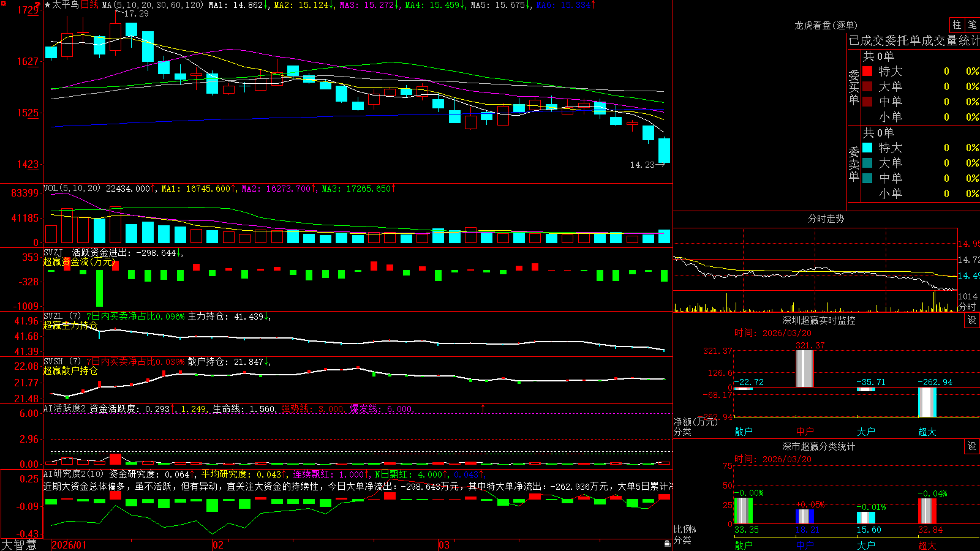Switch order view to 笔 tick mode
980x551 pixels.
click(972, 24)
